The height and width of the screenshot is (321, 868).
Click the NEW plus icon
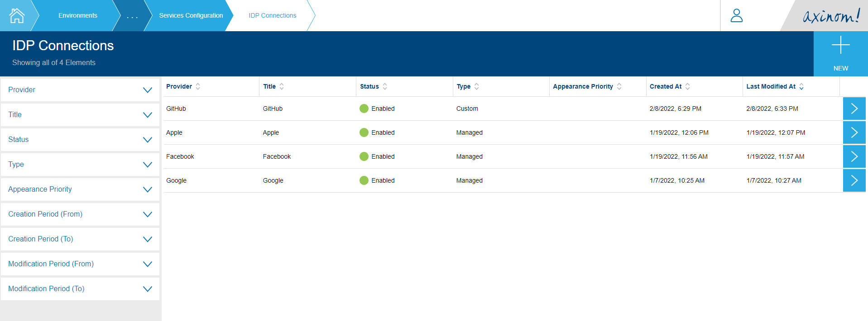point(840,46)
